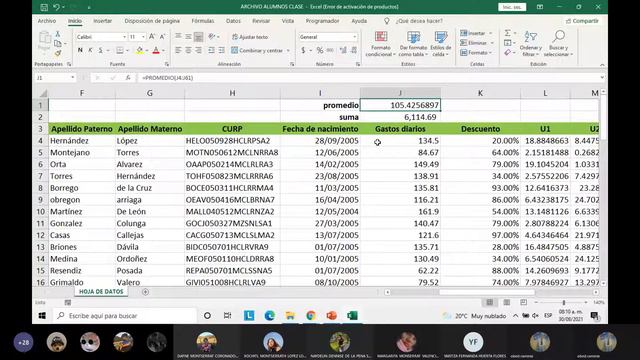Switch to the Programador tab
This screenshot has width=640, height=360.
pos(322,21)
